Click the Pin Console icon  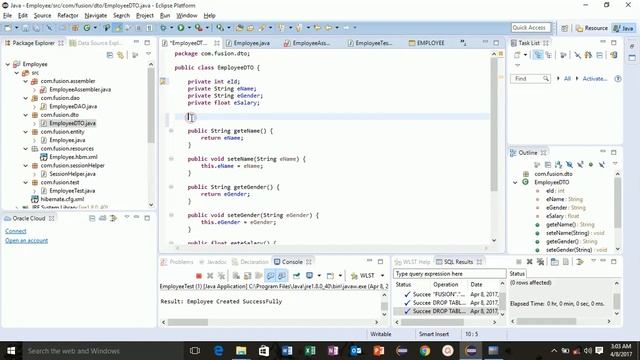point(296,276)
